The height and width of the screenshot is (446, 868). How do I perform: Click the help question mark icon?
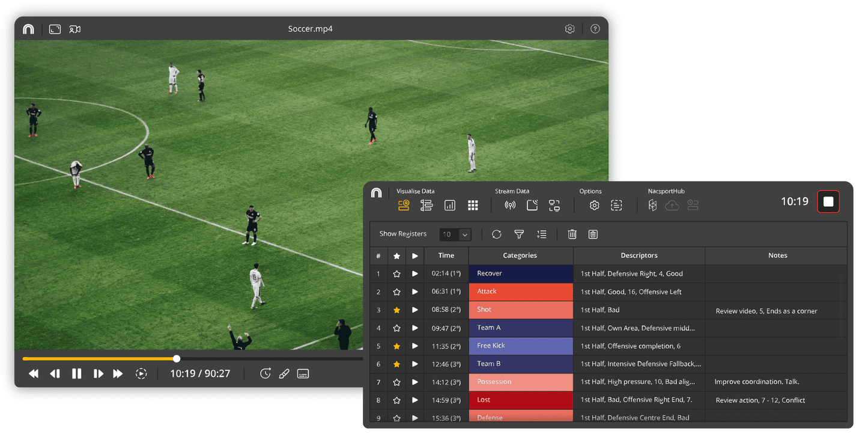click(x=595, y=29)
